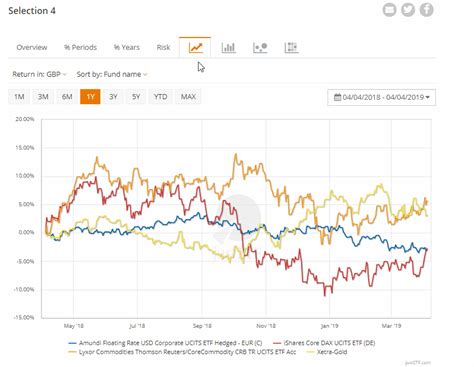474x367 pixels.
Task: Select the MAX time range
Action: (x=188, y=97)
